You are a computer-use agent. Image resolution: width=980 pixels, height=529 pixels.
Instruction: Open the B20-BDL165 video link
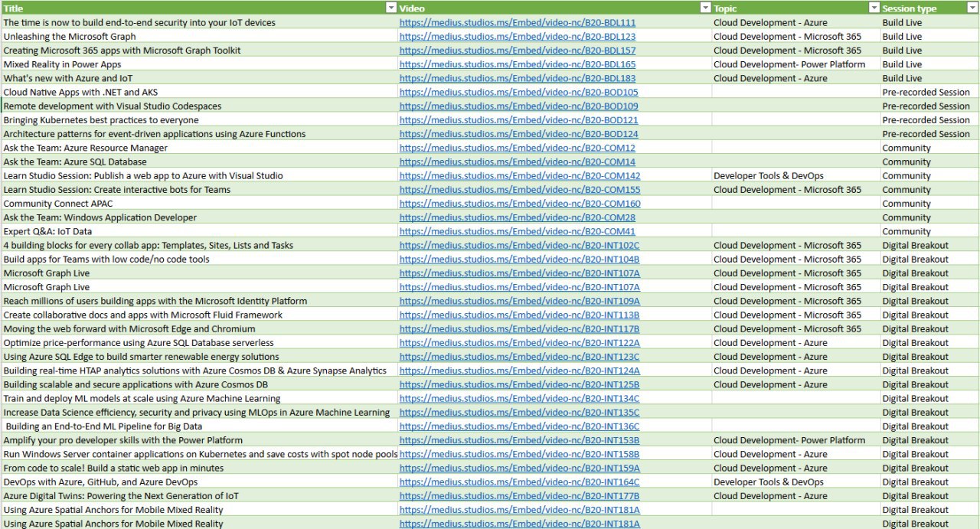(518, 64)
